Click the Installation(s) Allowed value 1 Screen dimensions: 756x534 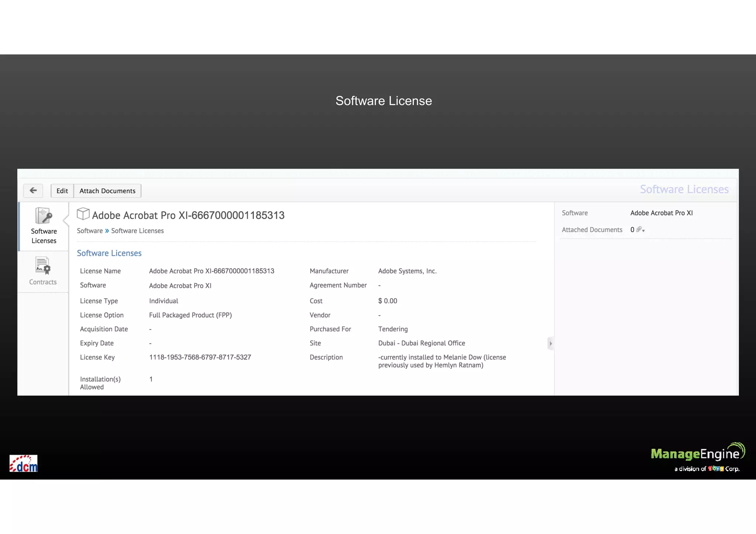coord(151,379)
